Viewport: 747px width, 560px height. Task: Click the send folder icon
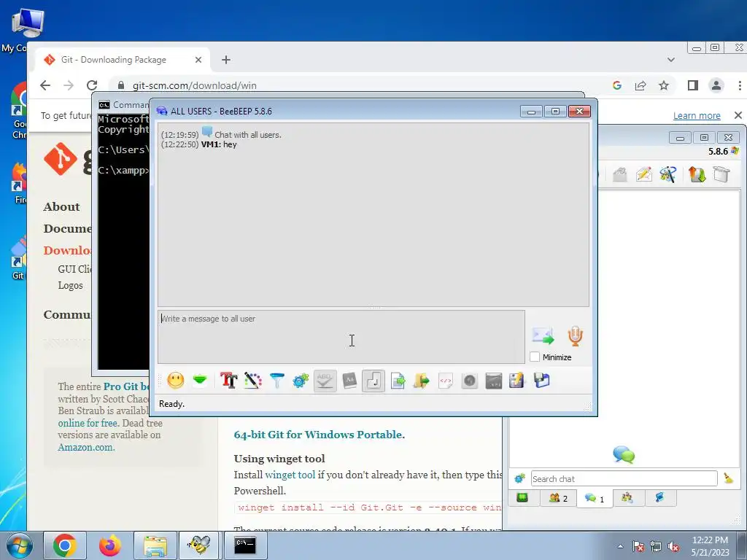(x=422, y=381)
